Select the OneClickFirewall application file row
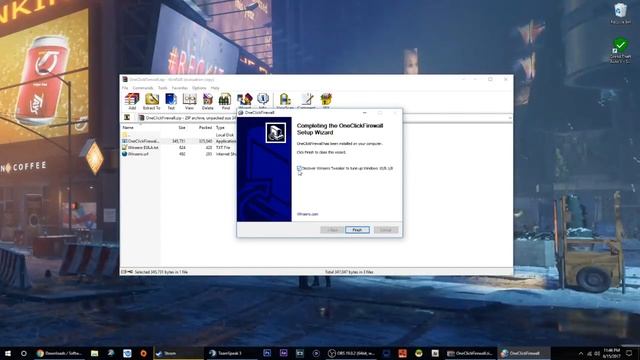The image size is (640, 360). (x=179, y=141)
